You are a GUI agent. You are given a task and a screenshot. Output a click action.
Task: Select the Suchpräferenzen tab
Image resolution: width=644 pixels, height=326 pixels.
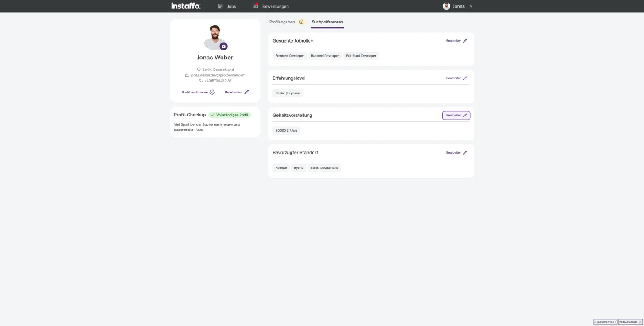point(327,22)
